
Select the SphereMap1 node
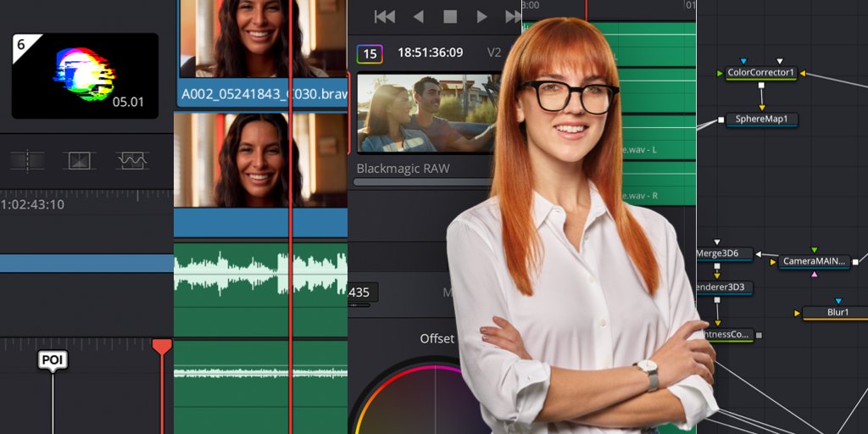point(761,120)
